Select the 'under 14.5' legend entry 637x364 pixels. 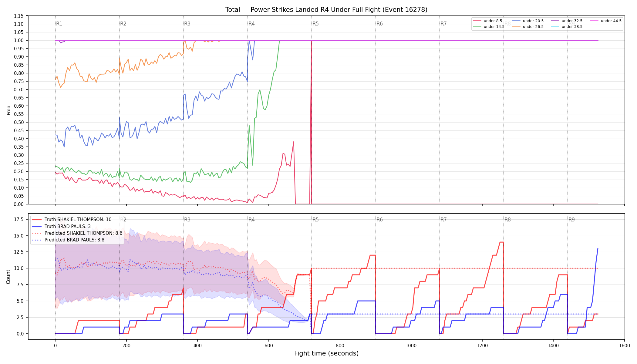[x=489, y=27]
